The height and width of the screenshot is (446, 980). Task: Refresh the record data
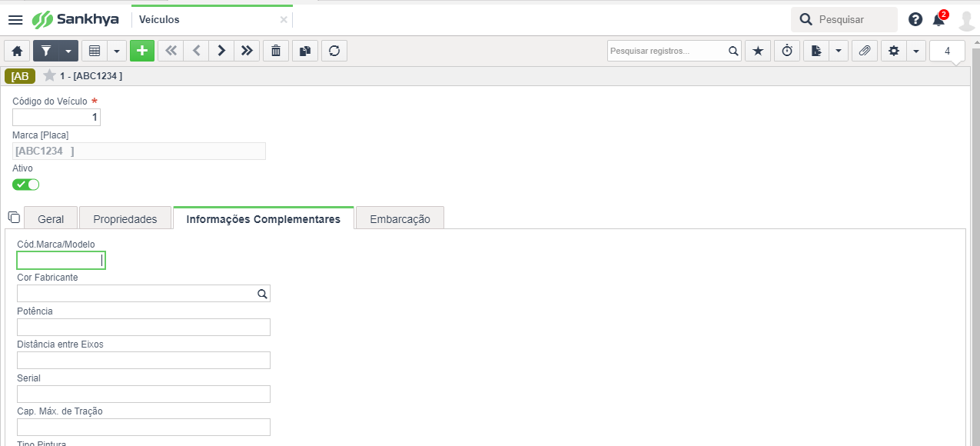pos(334,51)
